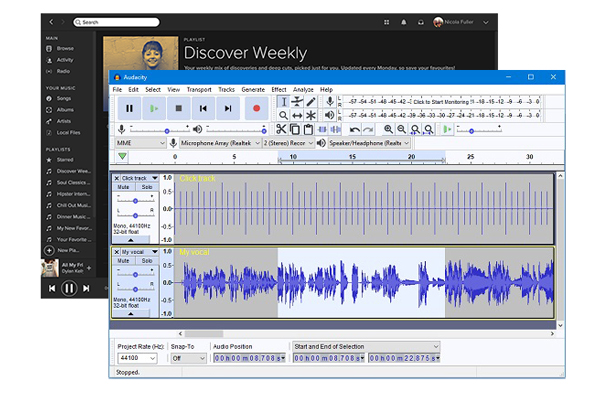Select the Multi-tool asterisk icon
Screen dimensions: 600x397
tap(311, 115)
